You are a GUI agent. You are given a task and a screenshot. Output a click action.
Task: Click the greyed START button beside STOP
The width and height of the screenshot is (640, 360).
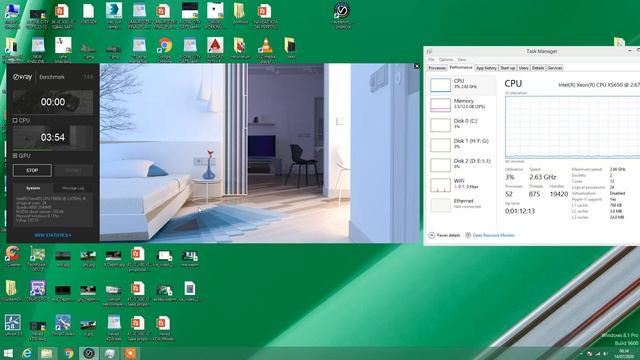(x=73, y=170)
